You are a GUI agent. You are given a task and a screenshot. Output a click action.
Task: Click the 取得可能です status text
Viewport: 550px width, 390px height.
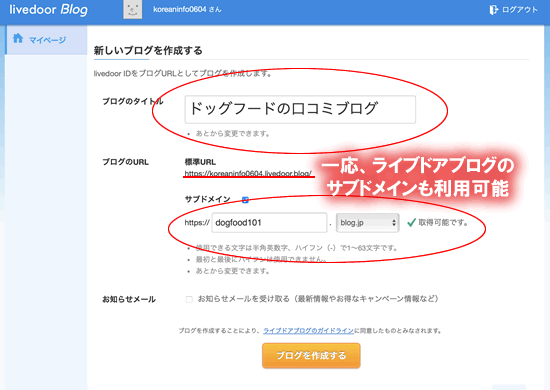(443, 222)
